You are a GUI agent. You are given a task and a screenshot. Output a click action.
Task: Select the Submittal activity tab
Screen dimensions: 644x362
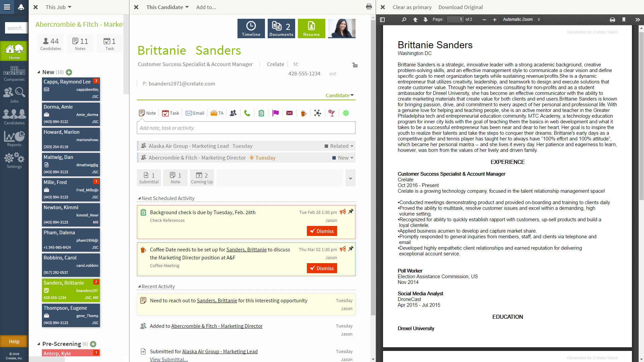click(149, 178)
